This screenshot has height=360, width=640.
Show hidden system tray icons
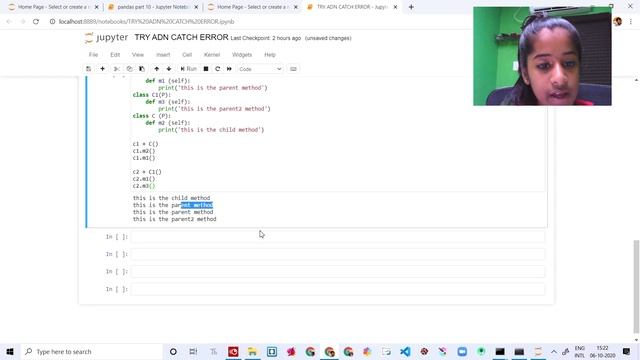pyautogui.click(x=553, y=351)
